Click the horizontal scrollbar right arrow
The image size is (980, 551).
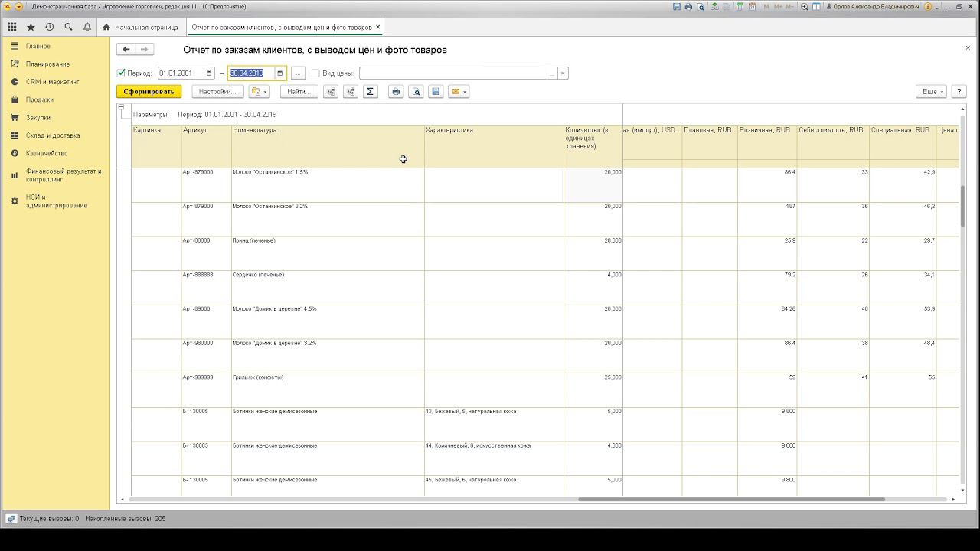click(953, 500)
